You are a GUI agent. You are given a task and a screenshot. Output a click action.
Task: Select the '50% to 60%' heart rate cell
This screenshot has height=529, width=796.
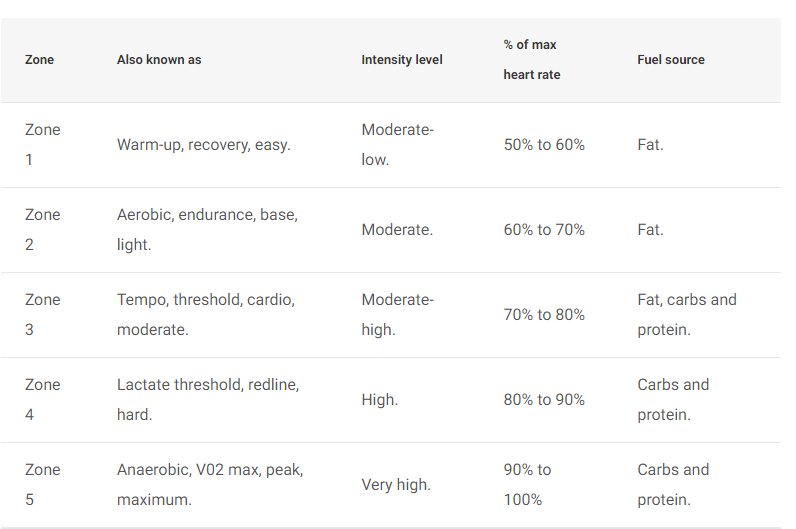(544, 145)
